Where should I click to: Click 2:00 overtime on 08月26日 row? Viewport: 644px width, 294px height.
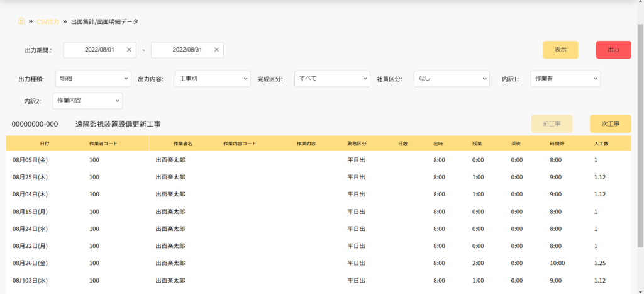[478, 263]
